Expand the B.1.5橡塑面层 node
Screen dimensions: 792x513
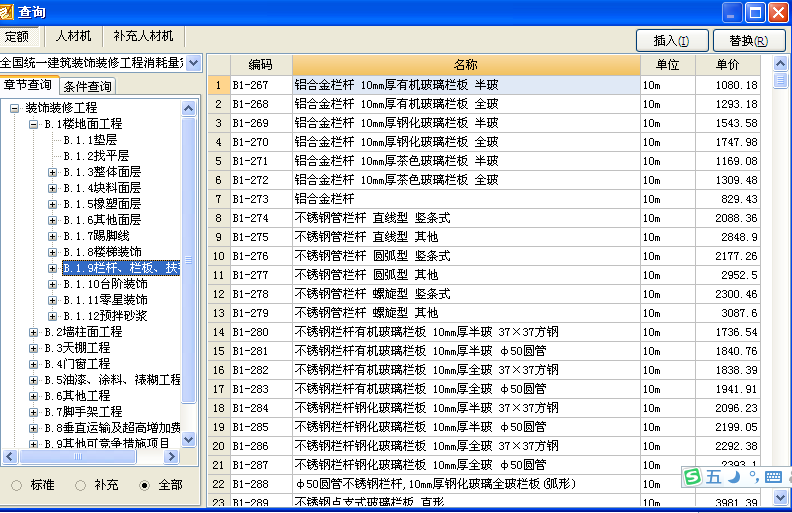click(53, 204)
